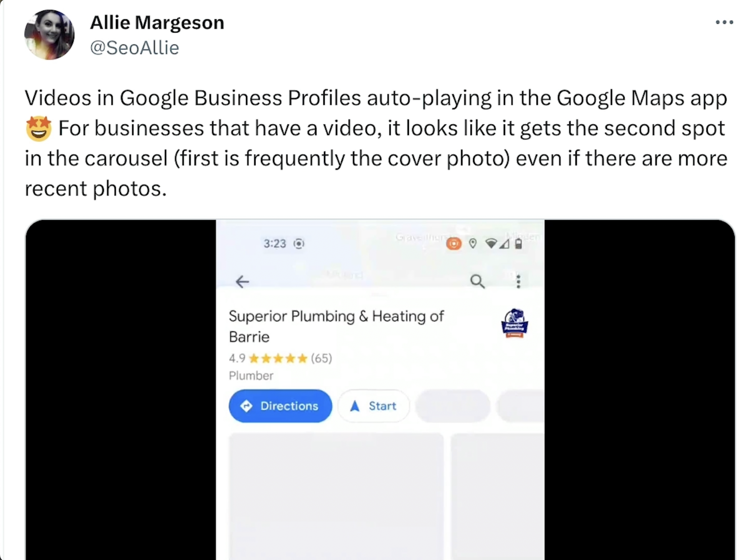Open the (65) reviews count
This screenshot has width=749, height=560.
[321, 358]
